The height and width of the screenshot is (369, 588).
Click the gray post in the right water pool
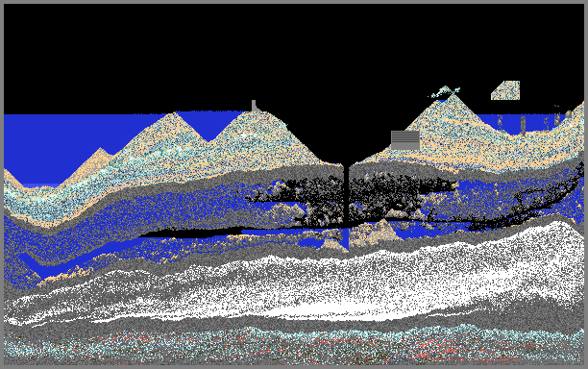[523, 125]
